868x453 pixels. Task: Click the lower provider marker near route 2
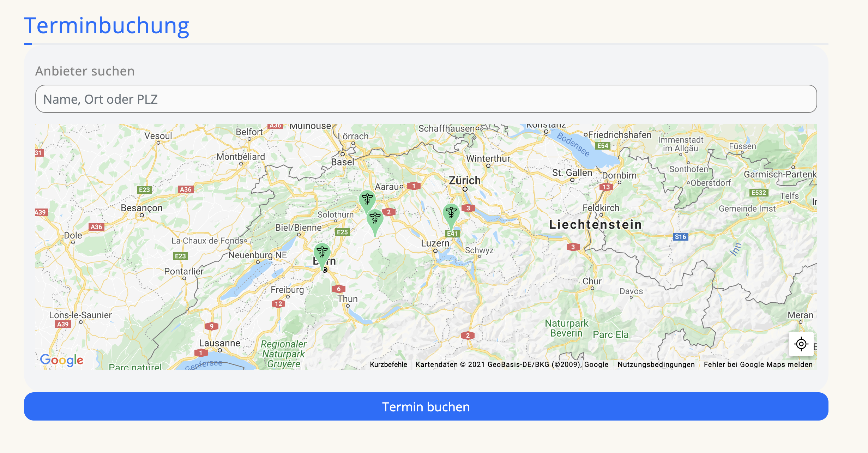375,222
